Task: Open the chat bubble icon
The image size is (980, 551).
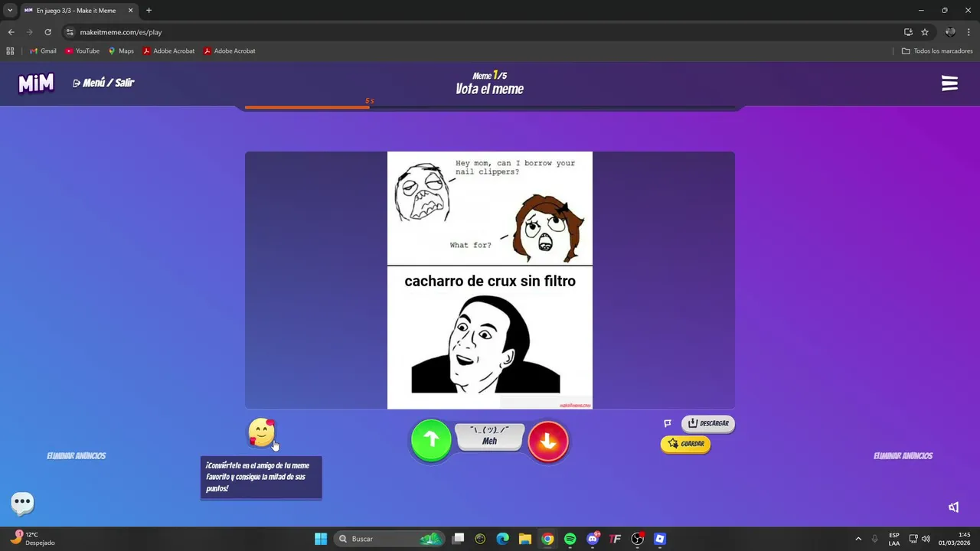Action: 22,503
